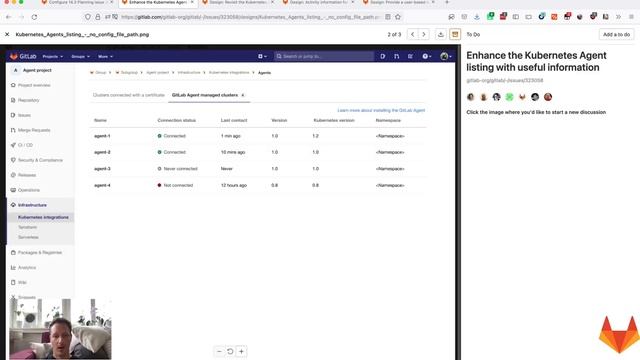Click the Search or jump to field
Screen dimensions: 640x360
point(324,56)
